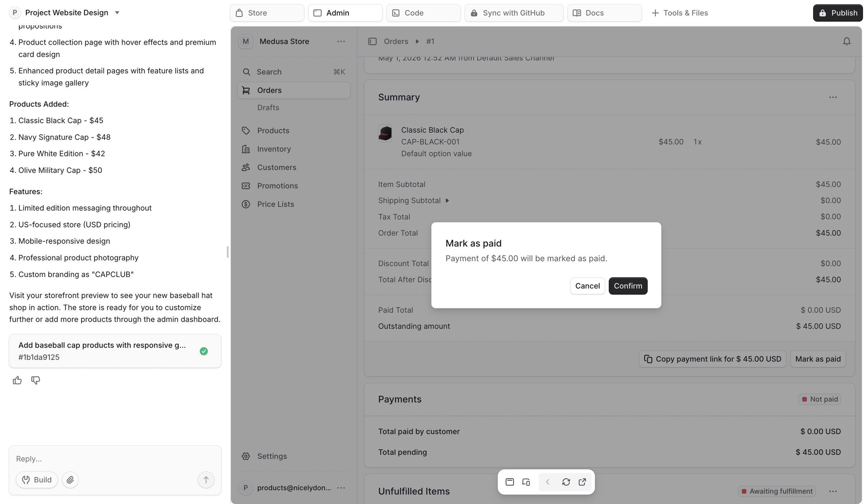This screenshot has height=504, width=867.
Task: Open the Store tab
Action: pyautogui.click(x=267, y=13)
